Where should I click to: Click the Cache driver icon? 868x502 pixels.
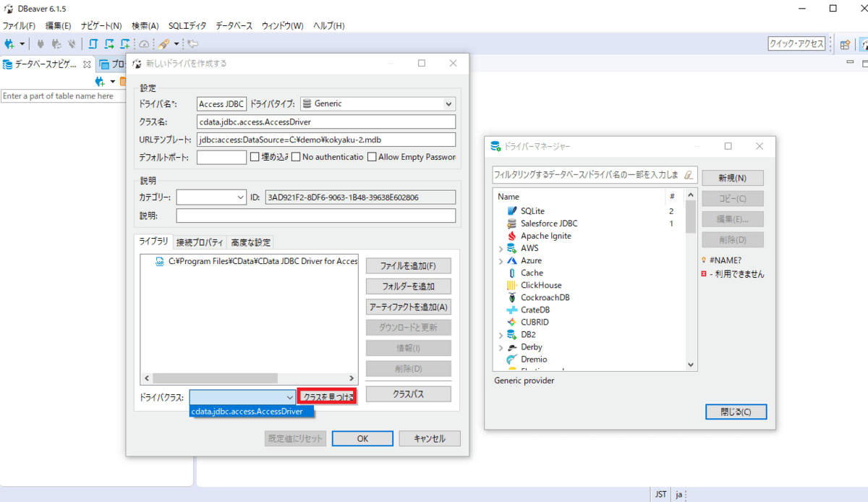coord(512,273)
